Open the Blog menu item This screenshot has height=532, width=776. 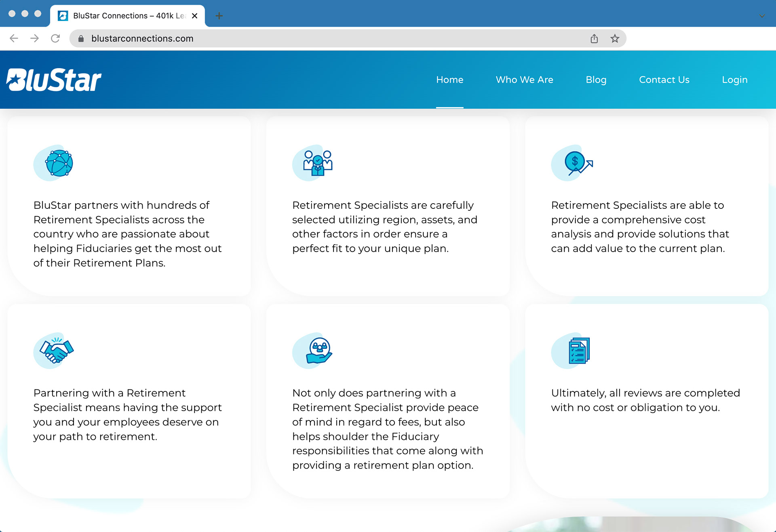click(x=596, y=80)
